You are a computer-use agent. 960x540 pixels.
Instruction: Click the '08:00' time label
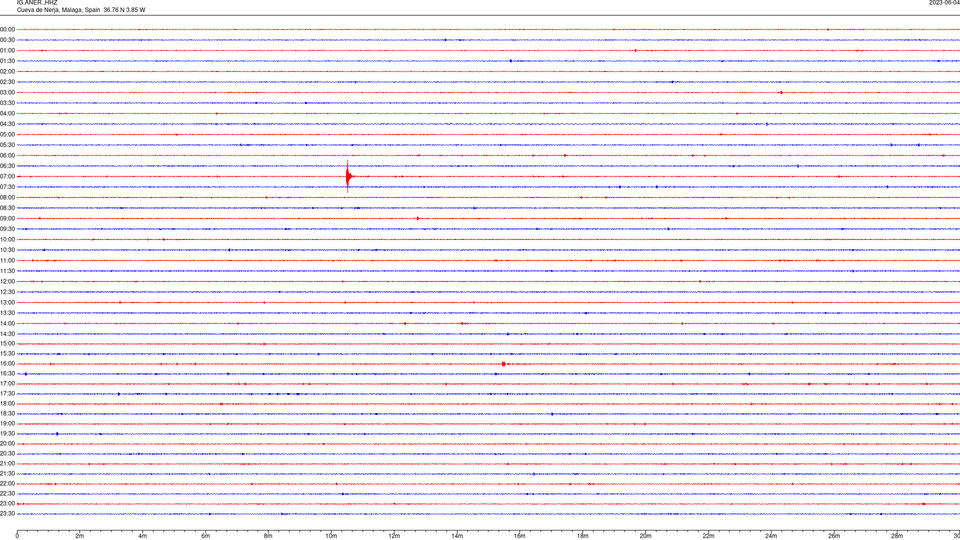(7, 197)
